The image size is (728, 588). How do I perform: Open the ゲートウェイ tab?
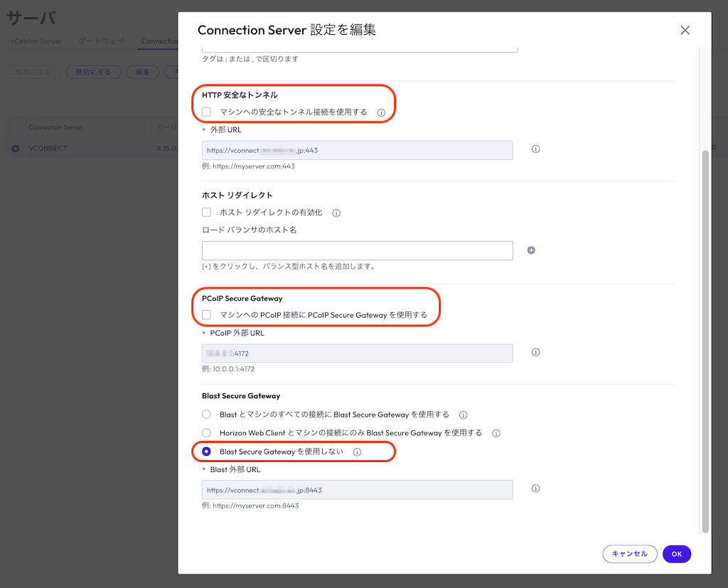tap(100, 41)
